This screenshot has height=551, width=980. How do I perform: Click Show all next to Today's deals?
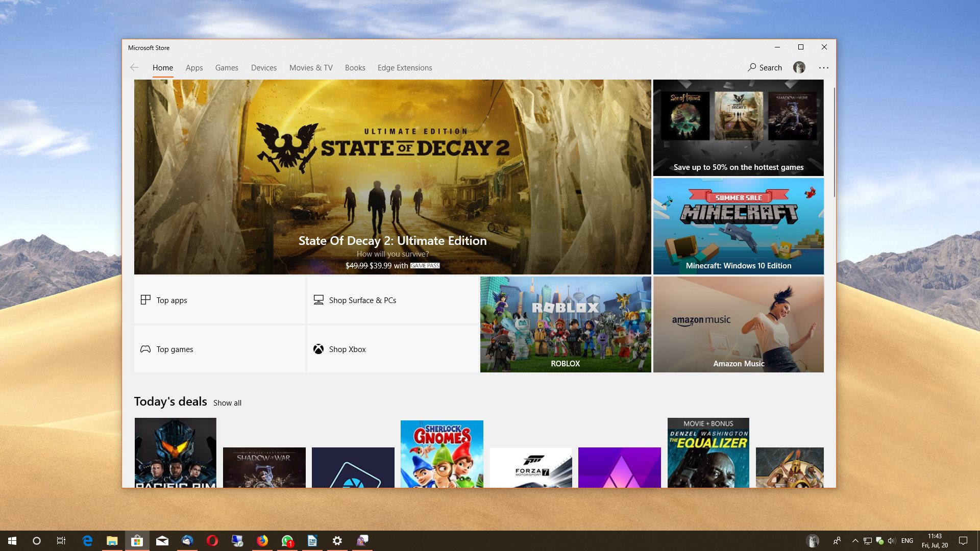[227, 403]
